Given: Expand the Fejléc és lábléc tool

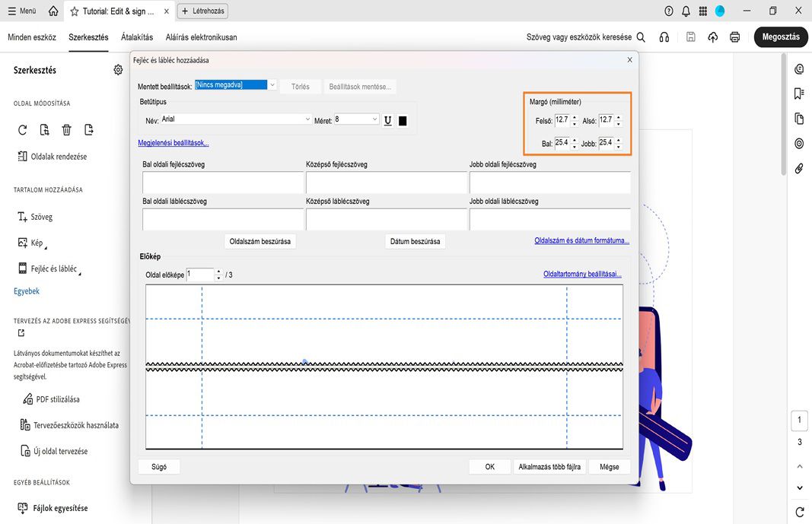Looking at the screenshot, I should point(49,268).
